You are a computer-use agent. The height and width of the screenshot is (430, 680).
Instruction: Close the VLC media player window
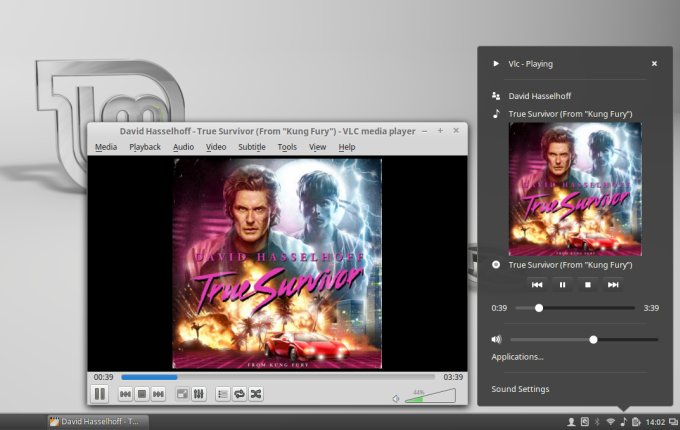(x=456, y=130)
